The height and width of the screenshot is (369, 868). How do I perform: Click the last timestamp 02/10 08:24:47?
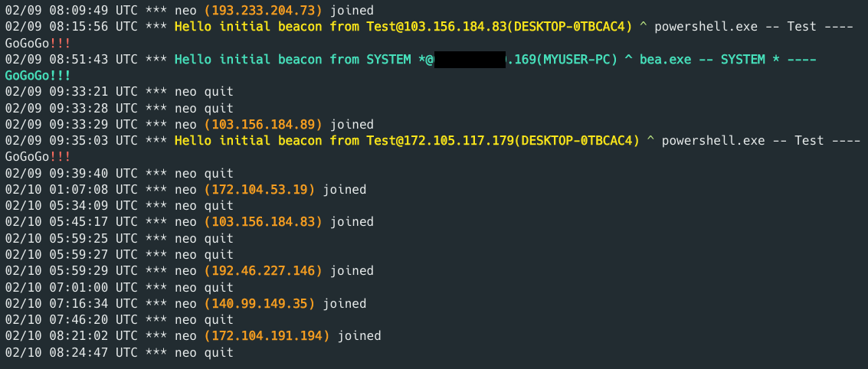coord(57,352)
